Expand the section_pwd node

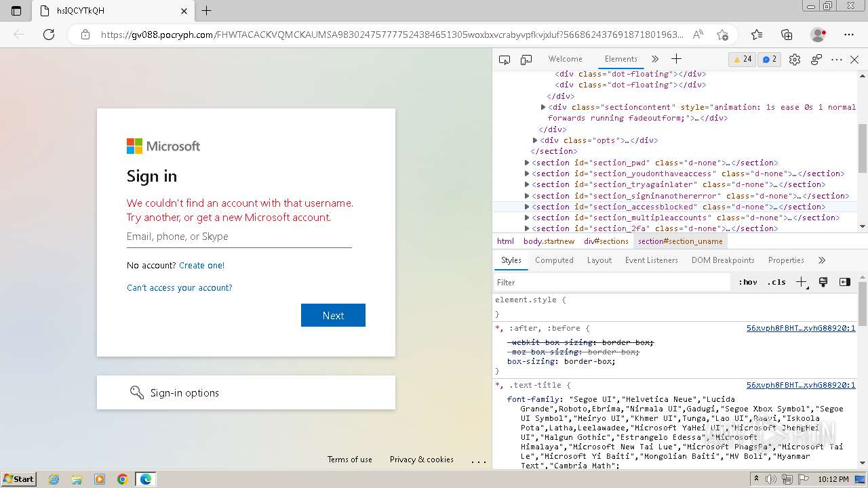527,163
